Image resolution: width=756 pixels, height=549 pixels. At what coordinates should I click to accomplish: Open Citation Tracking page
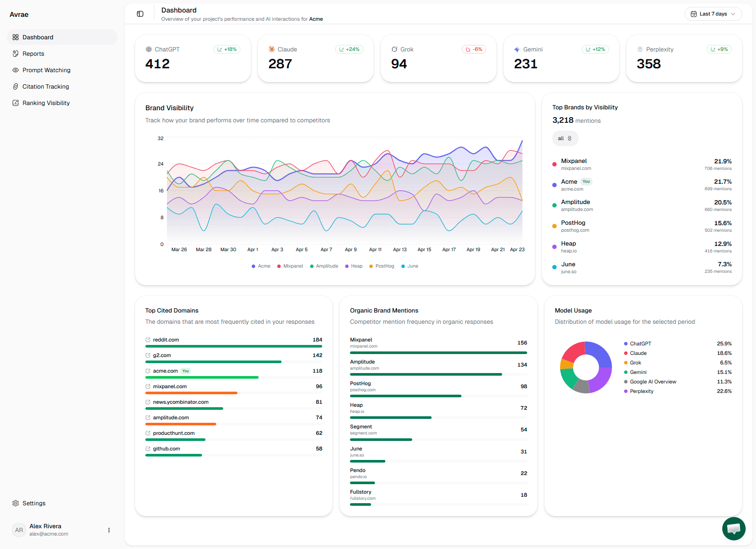62,86
